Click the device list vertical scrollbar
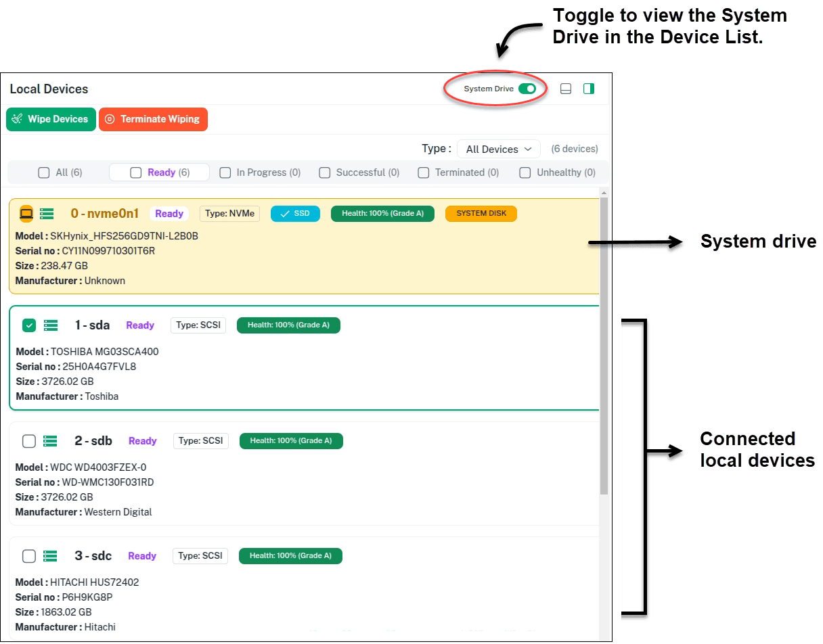Image resolution: width=823 pixels, height=644 pixels. 604,345
